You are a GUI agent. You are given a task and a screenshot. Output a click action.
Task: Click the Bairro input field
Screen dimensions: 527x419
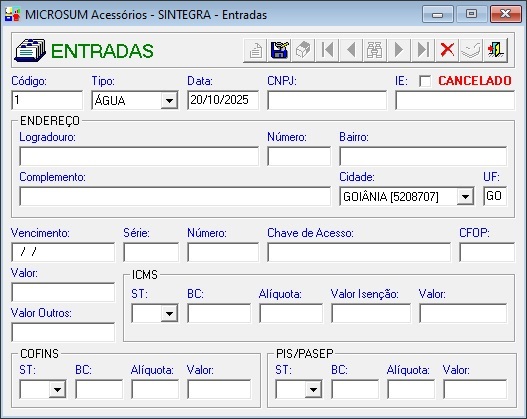tap(423, 156)
